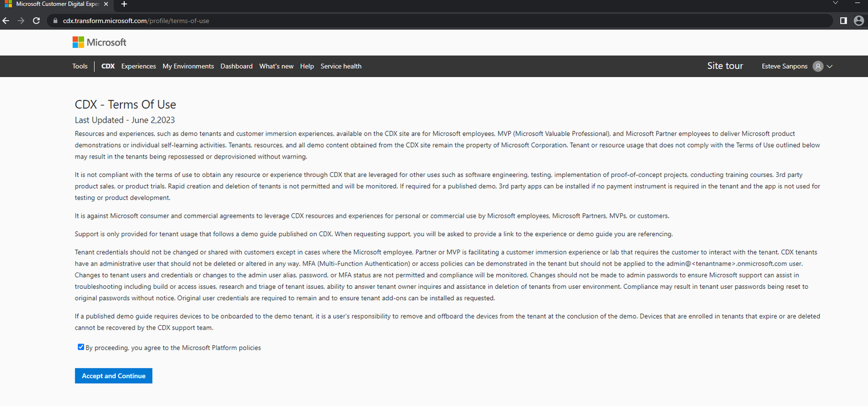Image resolution: width=868 pixels, height=406 pixels.
Task: Open a new browser tab
Action: (124, 4)
